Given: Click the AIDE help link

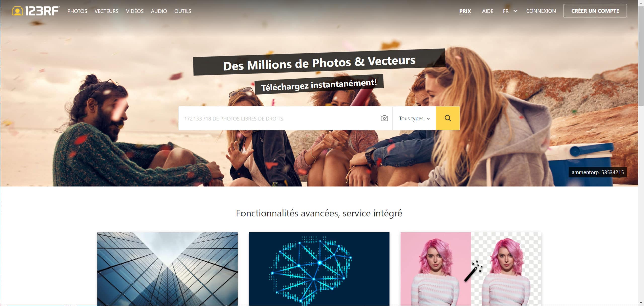Looking at the screenshot, I should click(488, 11).
